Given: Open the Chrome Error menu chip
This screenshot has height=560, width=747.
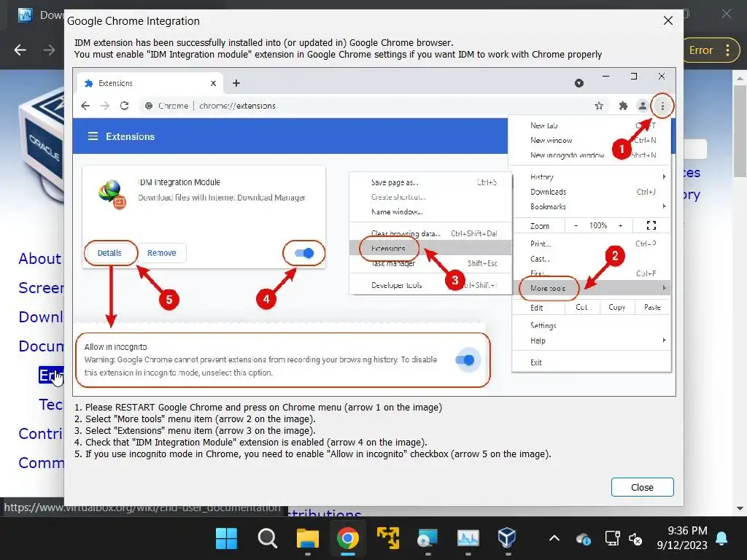Looking at the screenshot, I should (711, 50).
